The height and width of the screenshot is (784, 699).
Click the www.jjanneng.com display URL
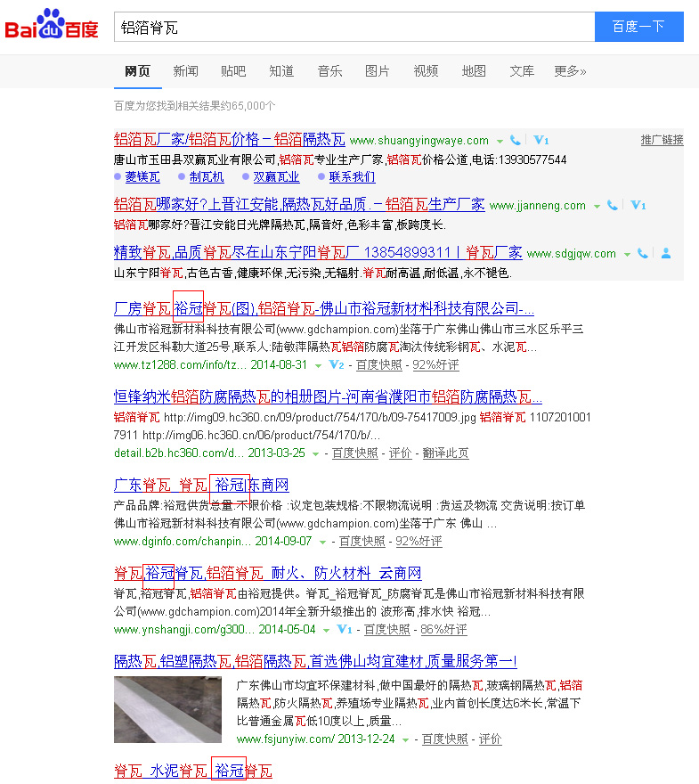point(538,206)
